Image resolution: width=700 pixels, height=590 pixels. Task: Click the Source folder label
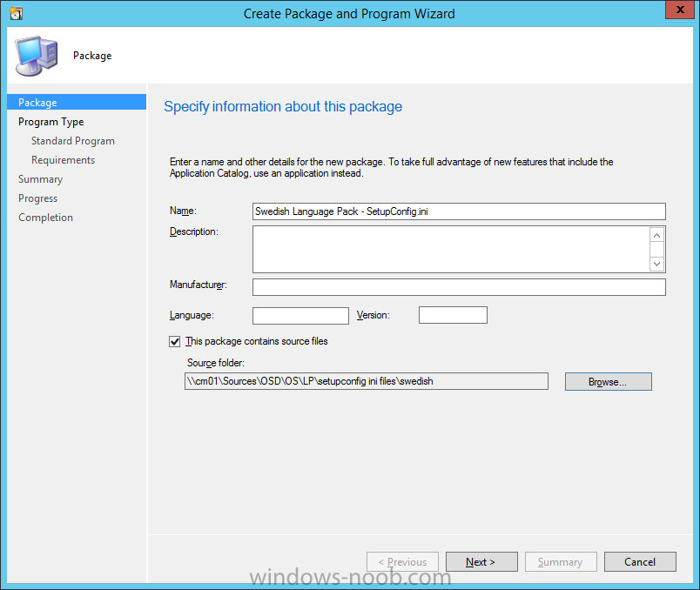pos(216,363)
